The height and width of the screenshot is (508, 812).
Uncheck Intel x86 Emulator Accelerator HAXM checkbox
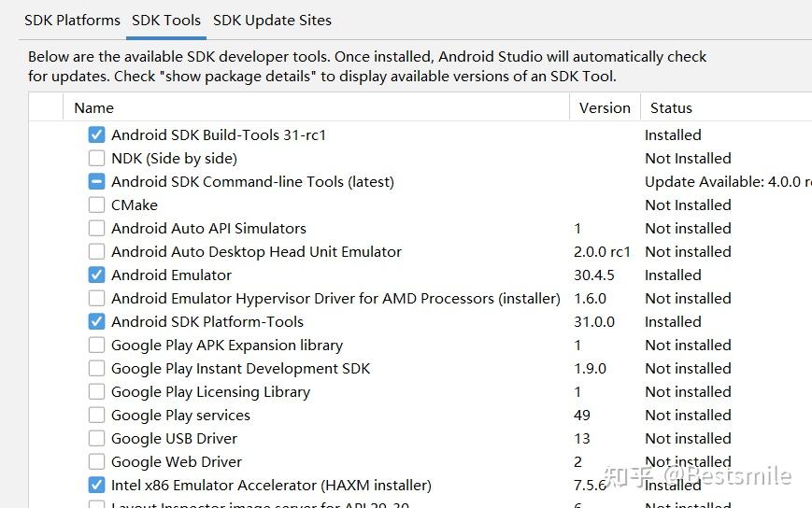[96, 485]
